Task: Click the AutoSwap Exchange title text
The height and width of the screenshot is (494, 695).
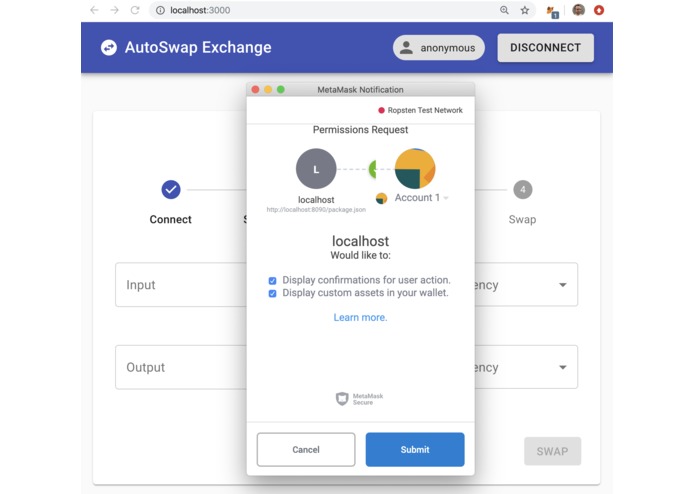Action: [x=198, y=47]
